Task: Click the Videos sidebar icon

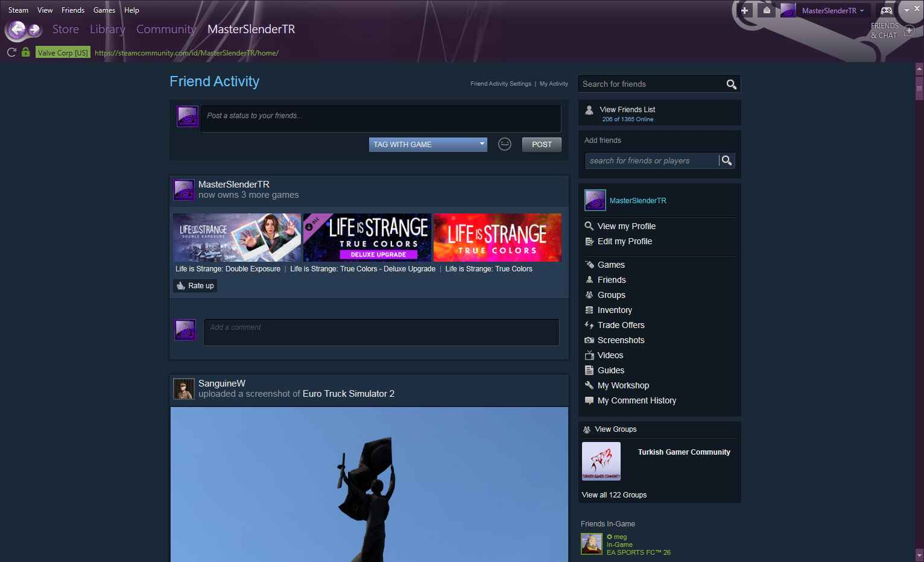Action: point(589,355)
